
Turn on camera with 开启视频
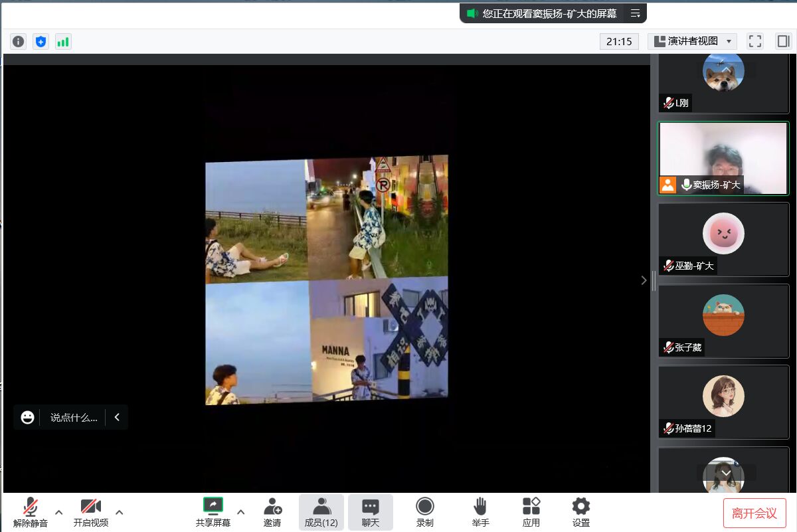[x=90, y=512]
